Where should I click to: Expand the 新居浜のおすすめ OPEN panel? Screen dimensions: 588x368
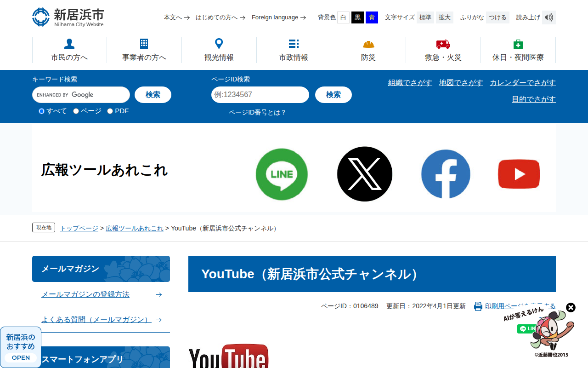coord(21,346)
